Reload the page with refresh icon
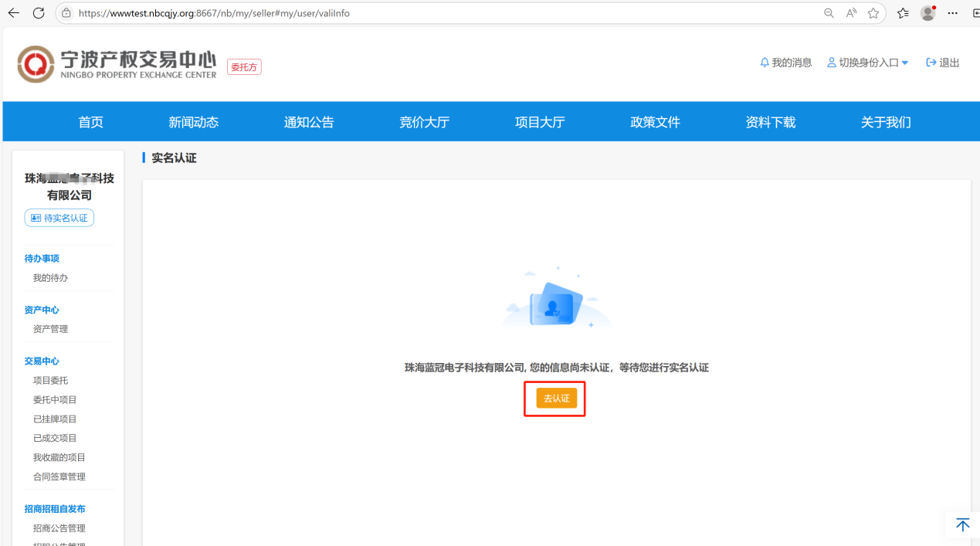Image resolution: width=980 pixels, height=546 pixels. pyautogui.click(x=39, y=13)
